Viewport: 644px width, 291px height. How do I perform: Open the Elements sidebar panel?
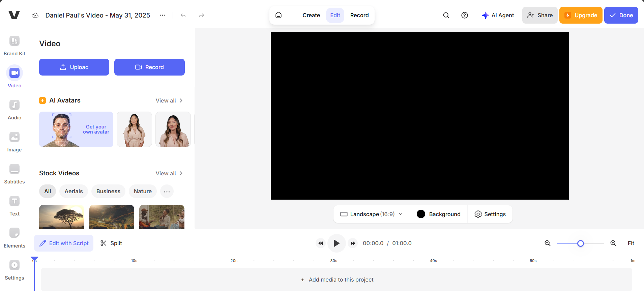(14, 238)
